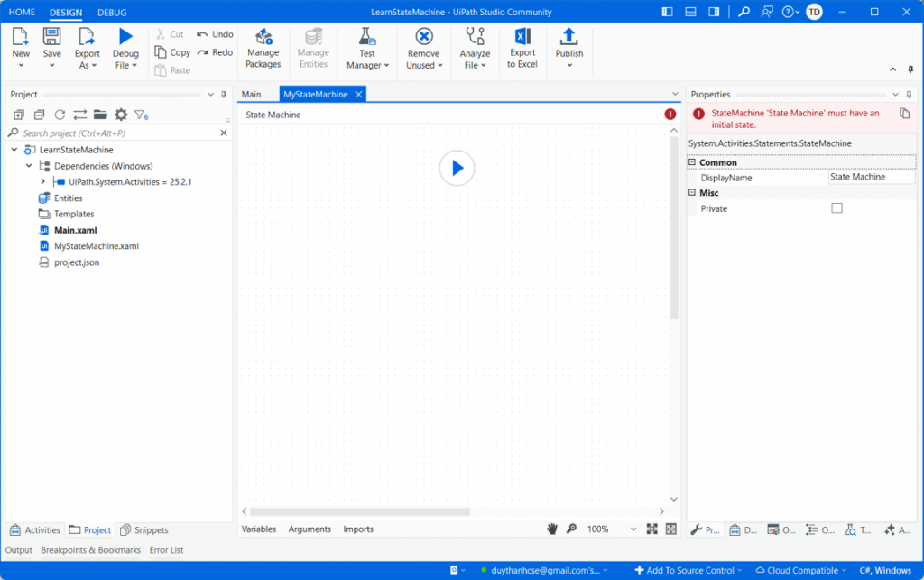This screenshot has height=580, width=924.
Task: Expand all in Project panel toolbar
Action: click(x=19, y=115)
